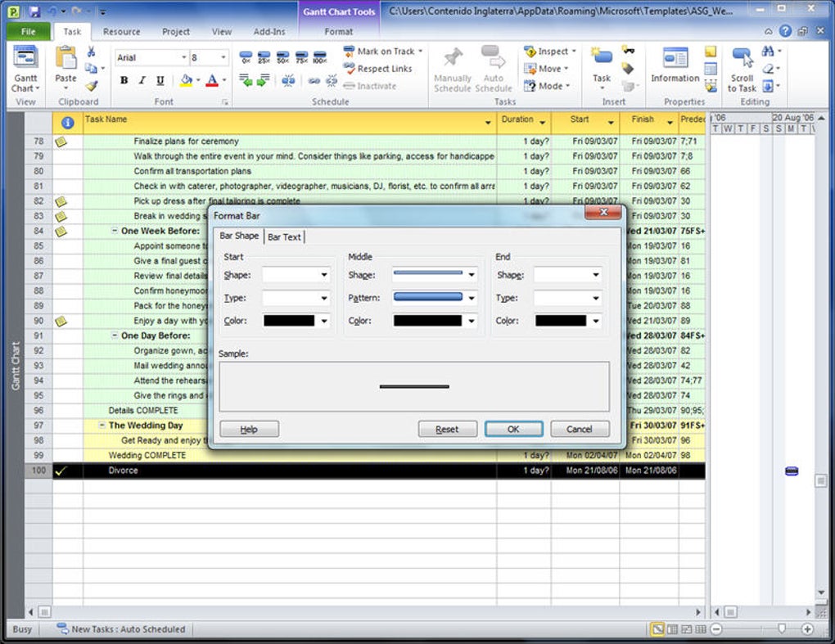The height and width of the screenshot is (644, 835).
Task: Click the zoom slider handle in status bar
Action: pos(781,628)
